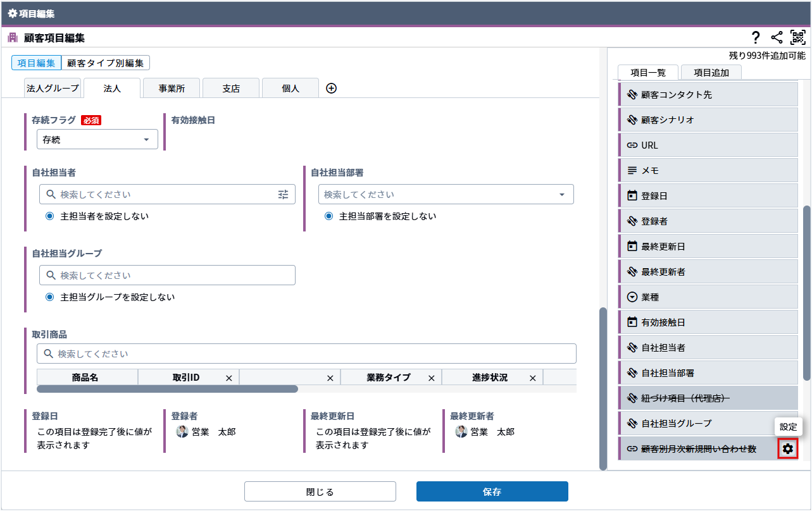Click the plus icon to add tab
Image resolution: width=812 pixels, height=511 pixels.
pyautogui.click(x=331, y=89)
